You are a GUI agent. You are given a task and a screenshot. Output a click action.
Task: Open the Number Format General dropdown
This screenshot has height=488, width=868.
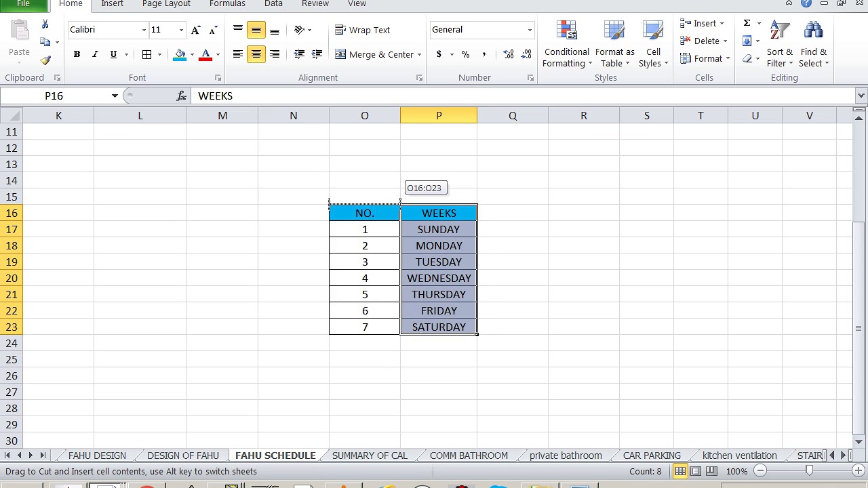coord(530,30)
